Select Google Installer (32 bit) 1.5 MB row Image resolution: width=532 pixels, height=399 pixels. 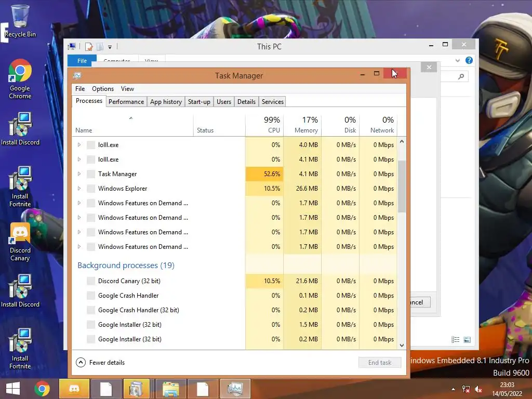234,325
